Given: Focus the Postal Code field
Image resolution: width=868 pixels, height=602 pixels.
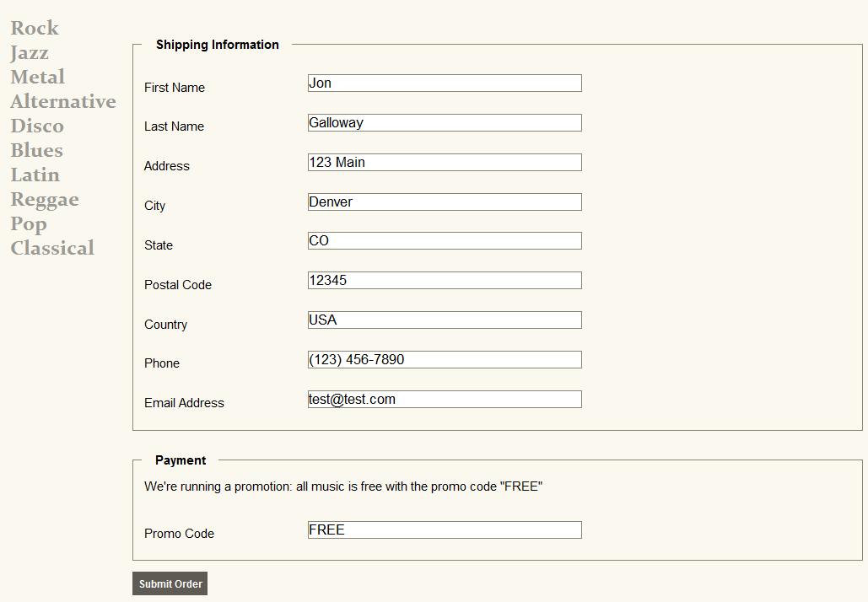Looking at the screenshot, I should 445,281.
